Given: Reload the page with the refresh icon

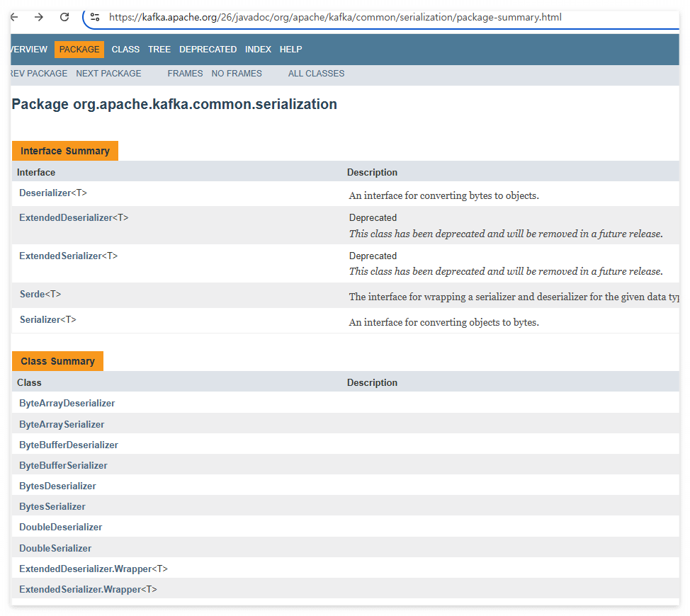Looking at the screenshot, I should pyautogui.click(x=64, y=17).
